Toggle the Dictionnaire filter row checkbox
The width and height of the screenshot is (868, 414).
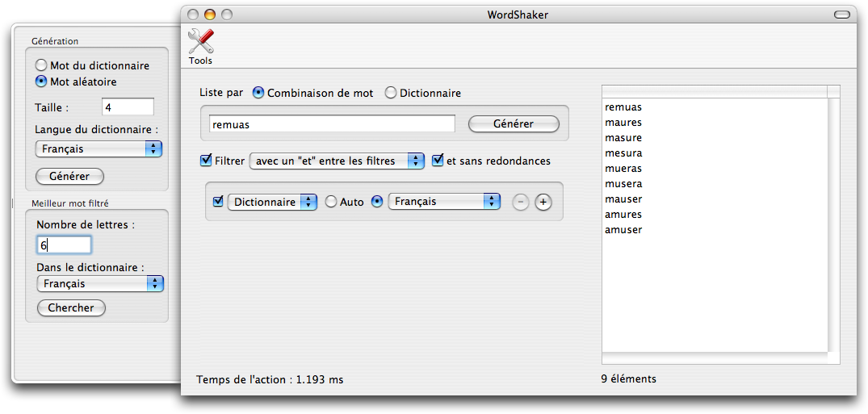(x=218, y=202)
